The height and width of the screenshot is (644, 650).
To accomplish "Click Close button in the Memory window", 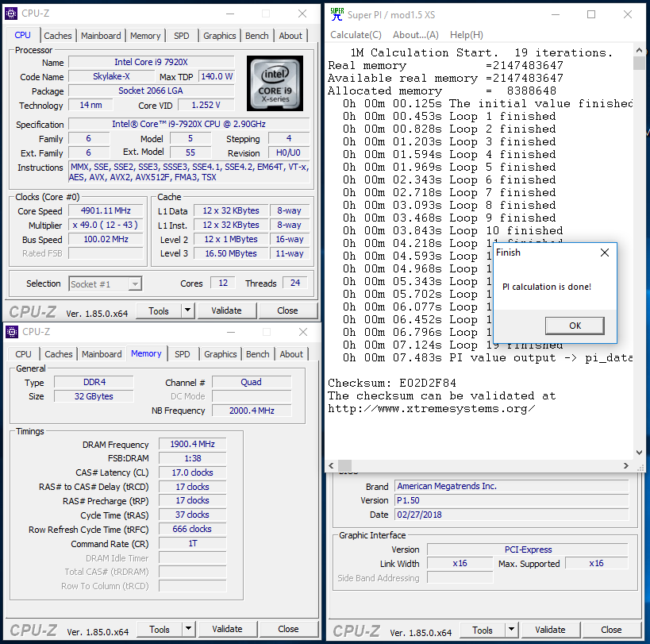I will pos(288,629).
